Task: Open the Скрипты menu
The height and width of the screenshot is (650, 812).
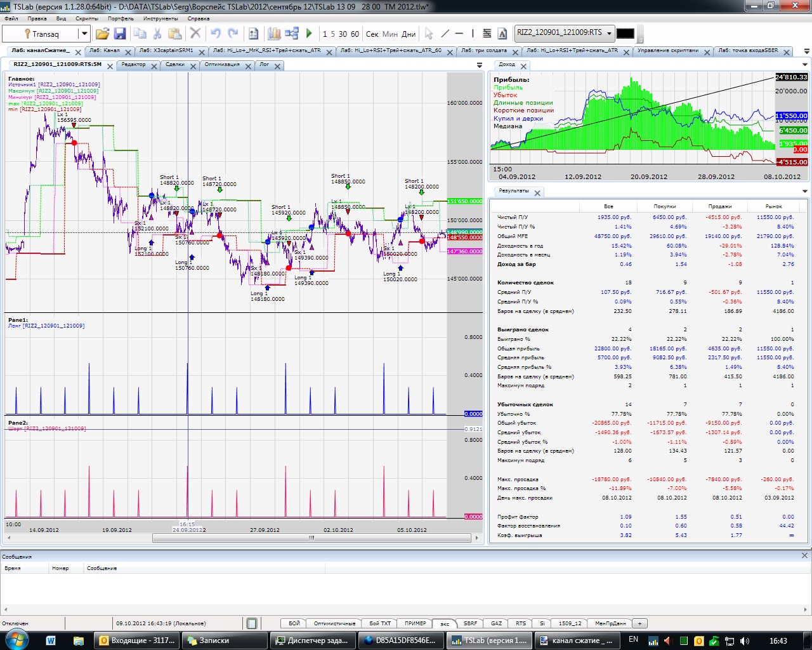Action: pos(86,18)
